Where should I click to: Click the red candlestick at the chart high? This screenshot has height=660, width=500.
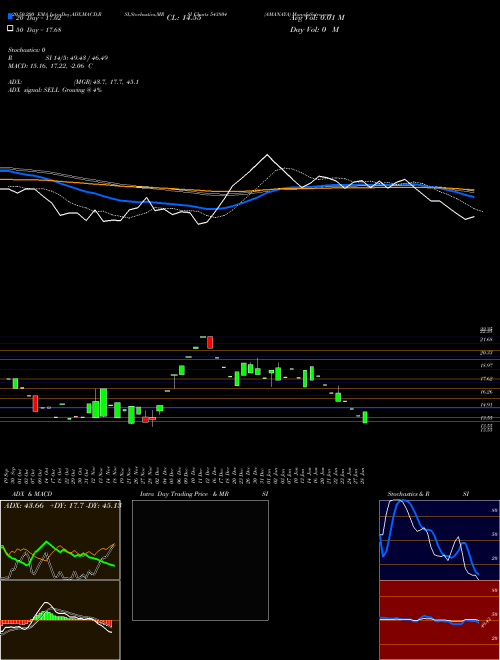[x=210, y=342]
